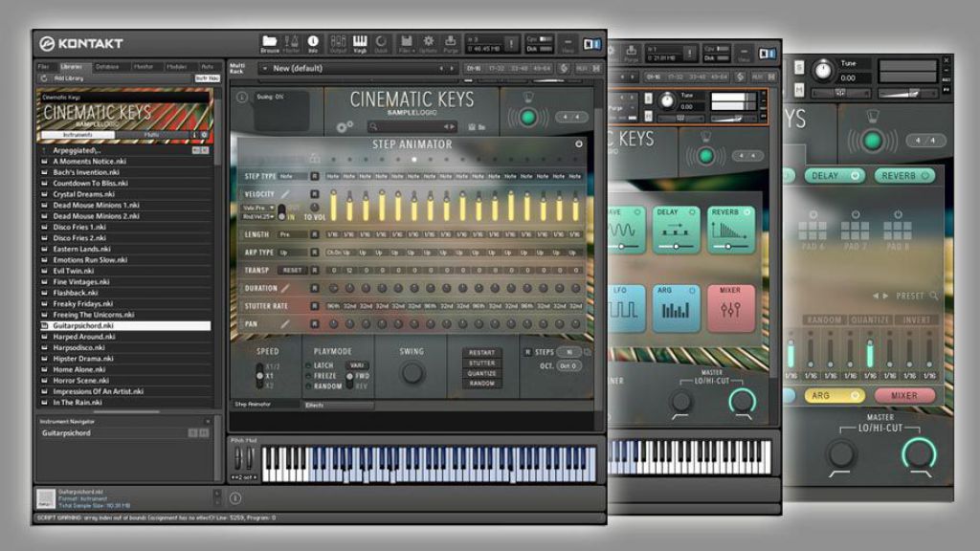Open the Arp Type Up dropdown
980x551 pixels.
pyautogui.click(x=293, y=253)
